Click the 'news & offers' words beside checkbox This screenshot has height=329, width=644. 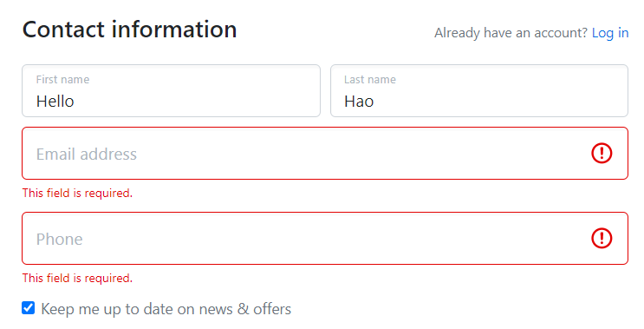click(244, 309)
